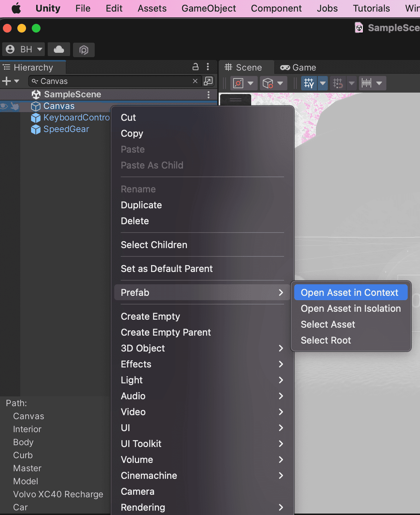
Task: Open the search filter type dropdown
Action: (x=35, y=81)
